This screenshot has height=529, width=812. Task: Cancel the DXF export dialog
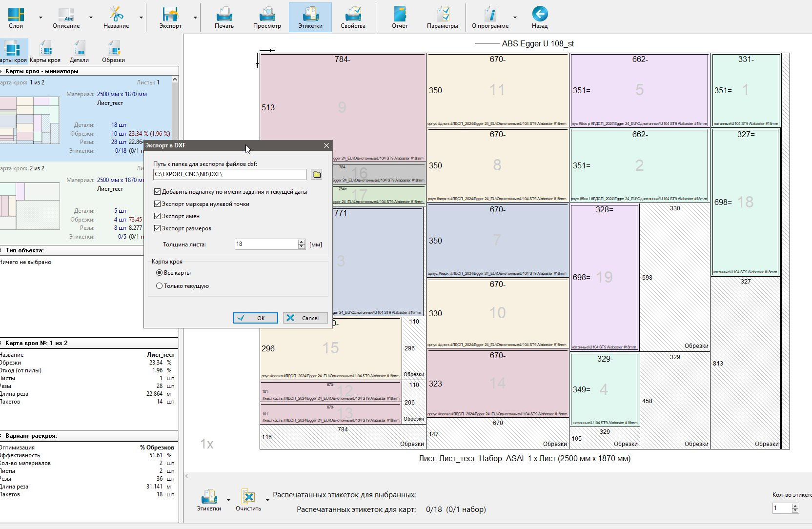tap(305, 318)
